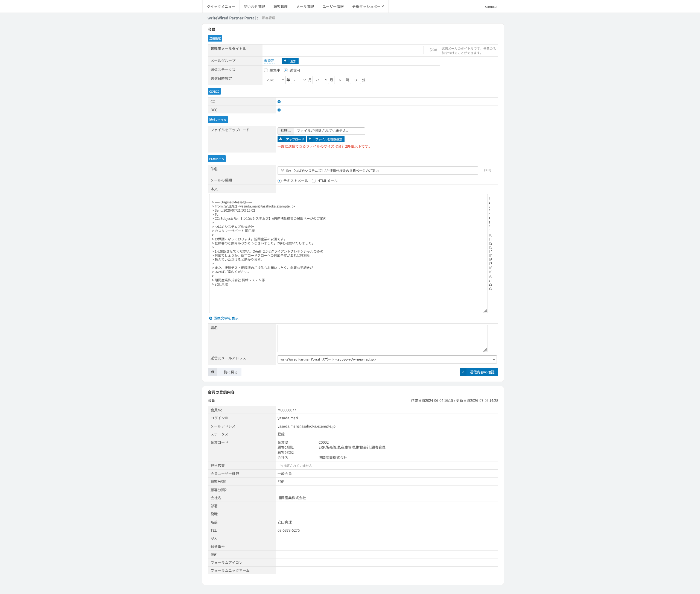Click the upload icon button アップロード

[x=292, y=139]
